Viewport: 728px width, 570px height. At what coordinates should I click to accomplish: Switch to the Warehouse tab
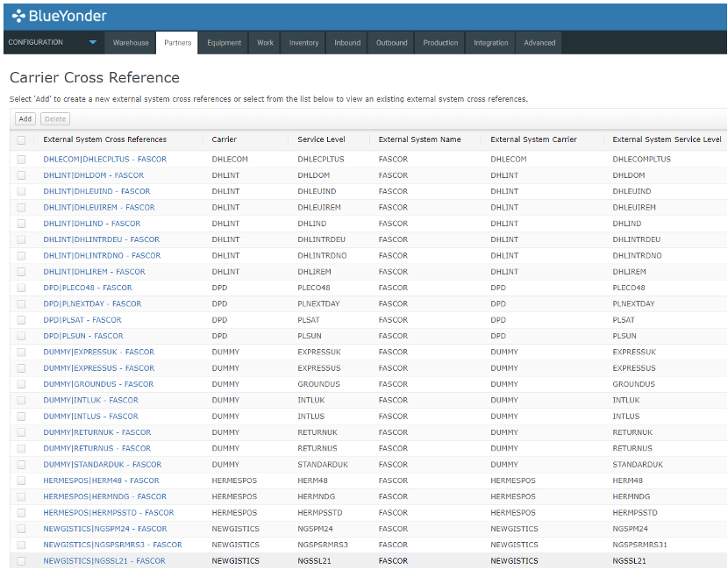[131, 43]
